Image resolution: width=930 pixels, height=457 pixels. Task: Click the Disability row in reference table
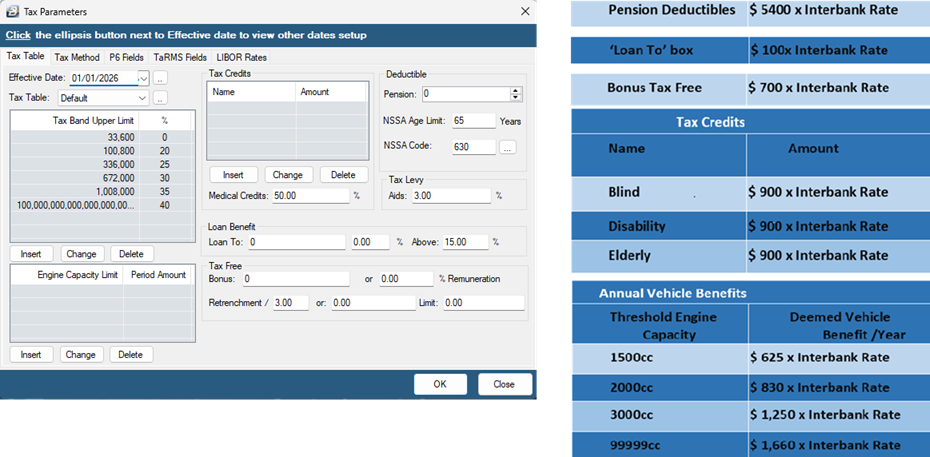click(x=750, y=226)
